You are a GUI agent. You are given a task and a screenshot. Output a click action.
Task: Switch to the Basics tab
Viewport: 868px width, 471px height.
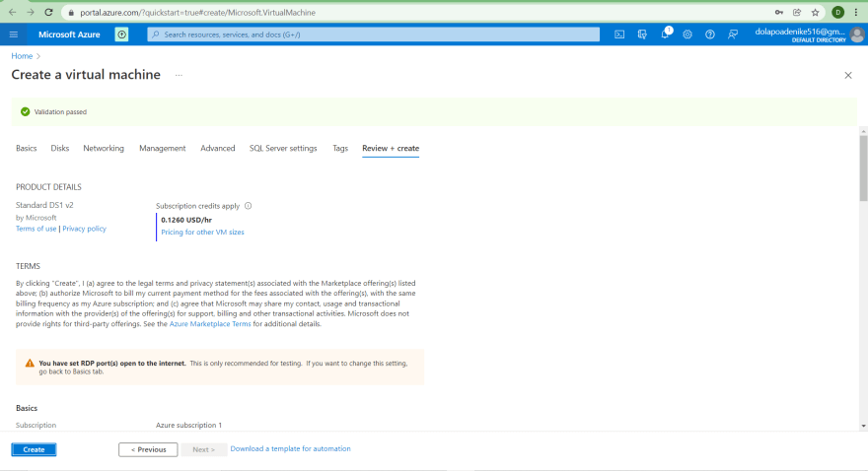26,148
